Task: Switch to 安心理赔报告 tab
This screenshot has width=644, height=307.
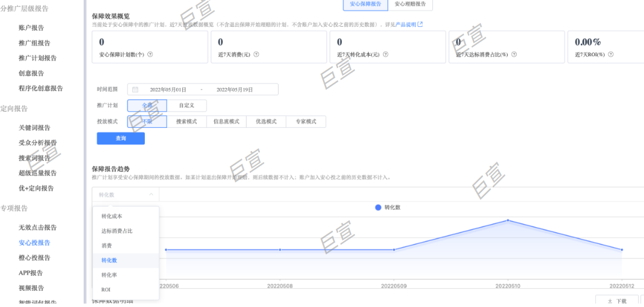Action: pyautogui.click(x=410, y=4)
